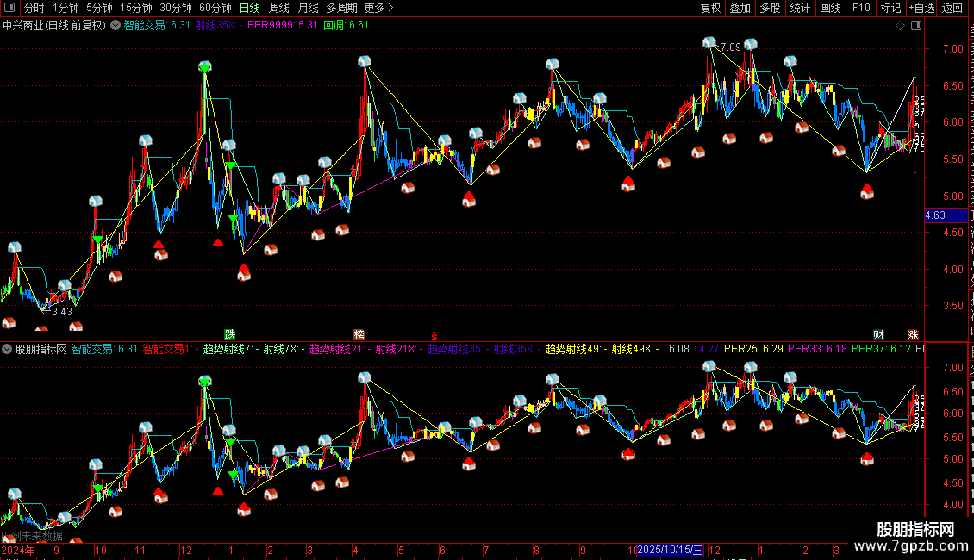974x560 pixels.
Task: Click main chart 智能交易: 6.31 label
Action: pyautogui.click(x=157, y=26)
